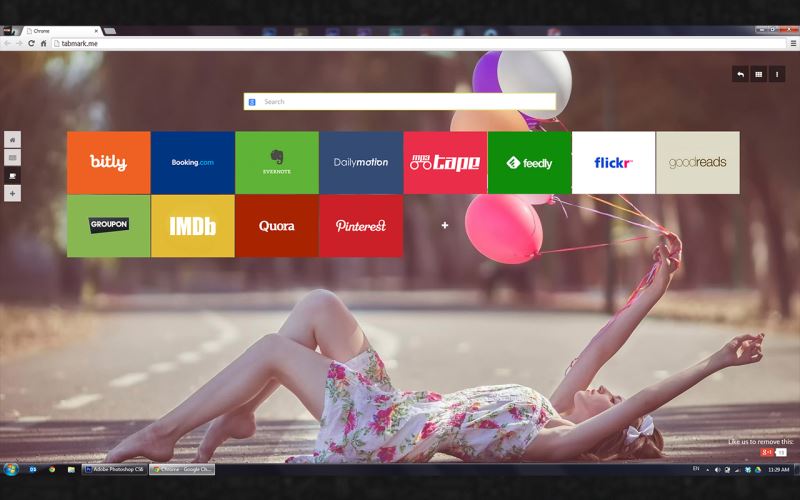This screenshot has height=500, width=800.
Task: Click the home icon in left sidebar
Action: tap(12, 140)
